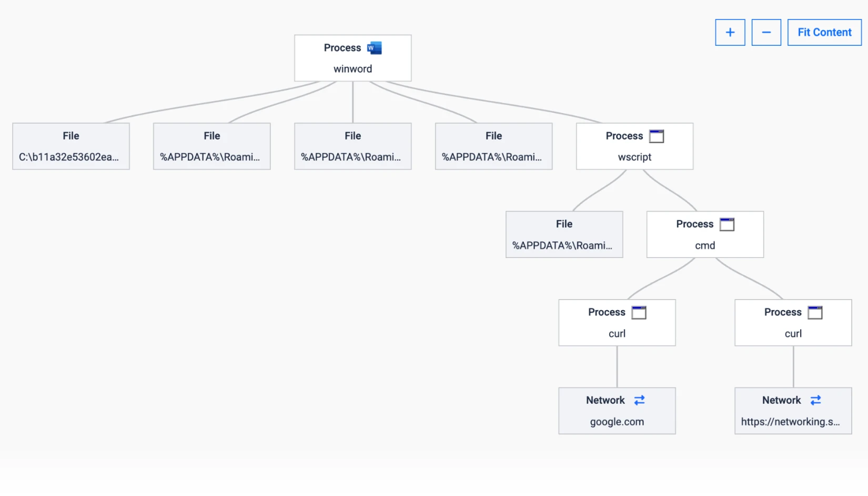Select the wscript process node label

(x=634, y=157)
